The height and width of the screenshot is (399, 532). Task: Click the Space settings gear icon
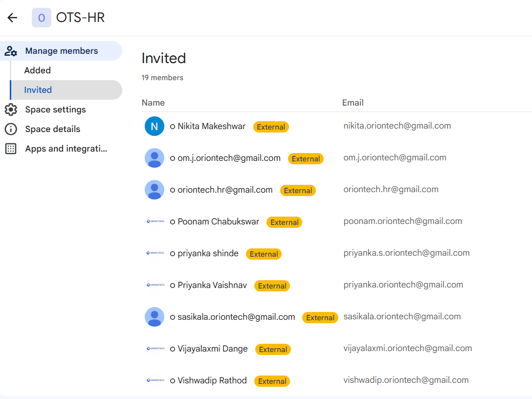pyautogui.click(x=11, y=110)
